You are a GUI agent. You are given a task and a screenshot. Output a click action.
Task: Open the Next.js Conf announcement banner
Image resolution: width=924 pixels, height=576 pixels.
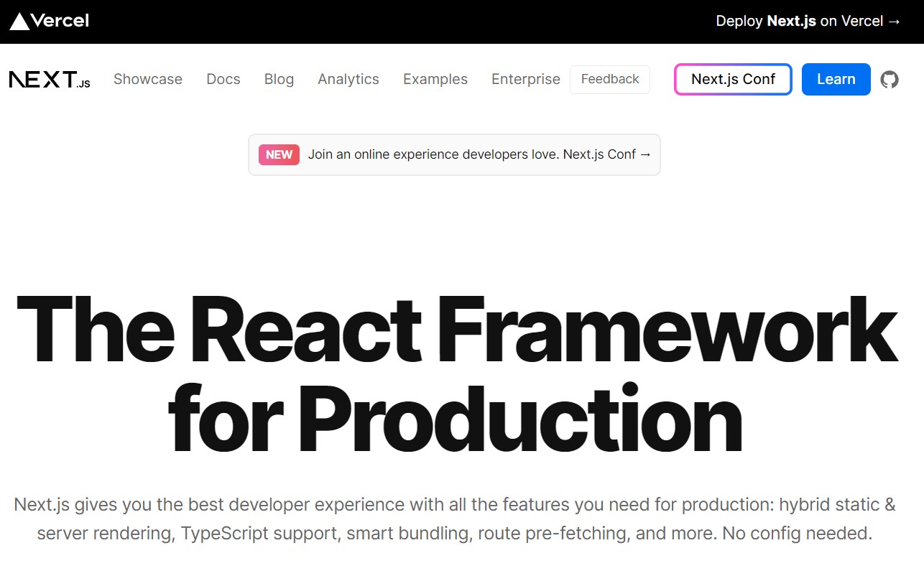pos(454,154)
